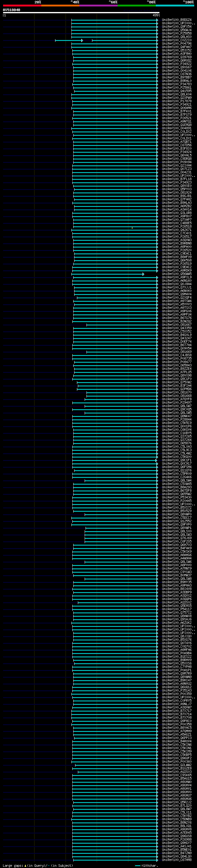The image size is (197, 868).
Task: Click the cyan ~100% identity legend segment
Action: (x=175, y=6)
